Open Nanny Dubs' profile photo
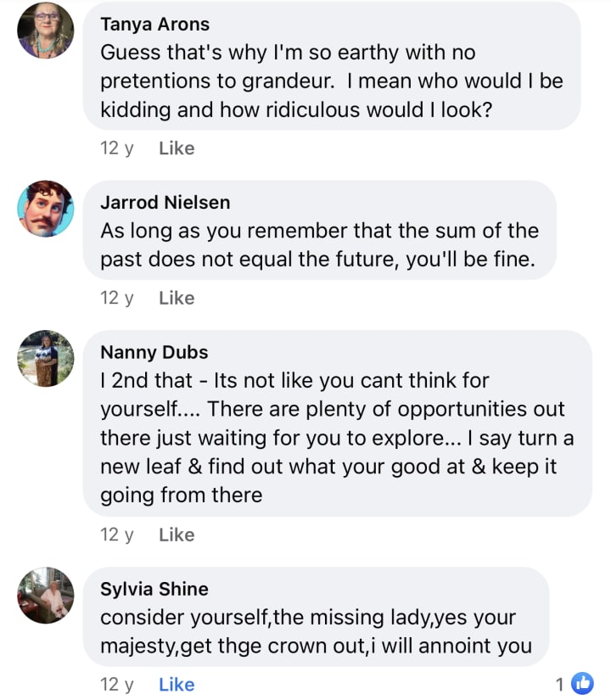 point(46,358)
